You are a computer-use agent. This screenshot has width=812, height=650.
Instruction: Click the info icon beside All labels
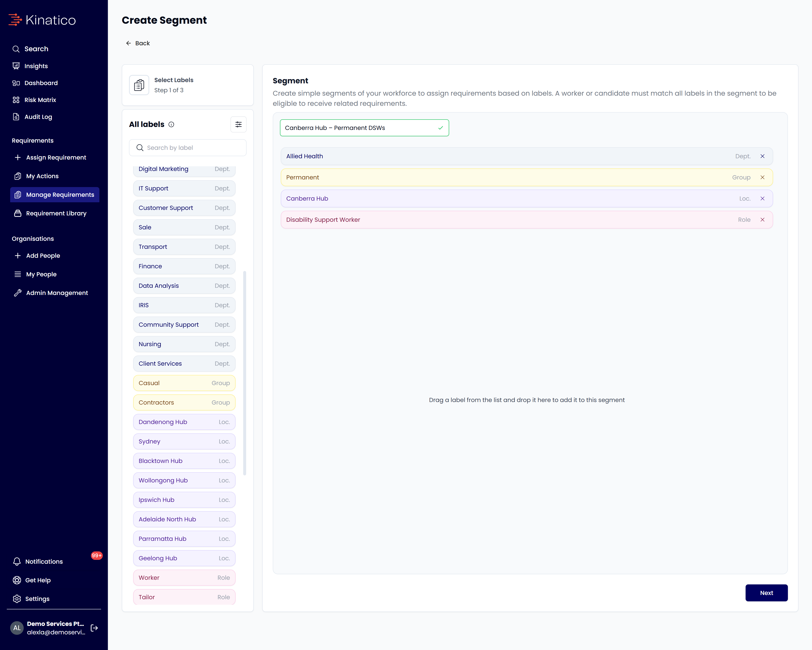(x=171, y=124)
